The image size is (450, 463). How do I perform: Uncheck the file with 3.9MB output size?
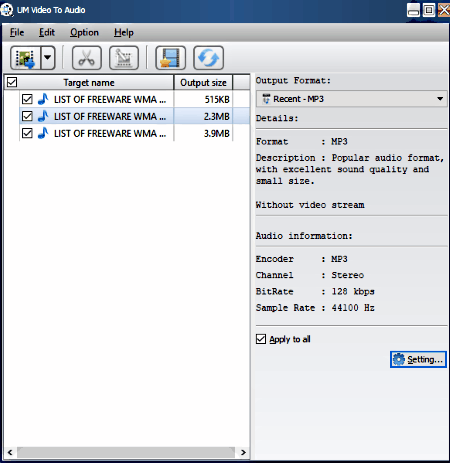tap(27, 133)
